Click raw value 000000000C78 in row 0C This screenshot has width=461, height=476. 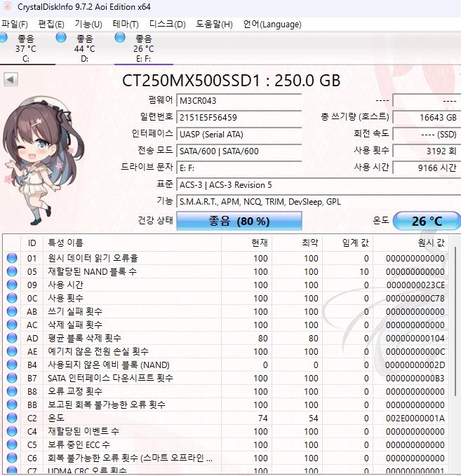[x=415, y=299]
